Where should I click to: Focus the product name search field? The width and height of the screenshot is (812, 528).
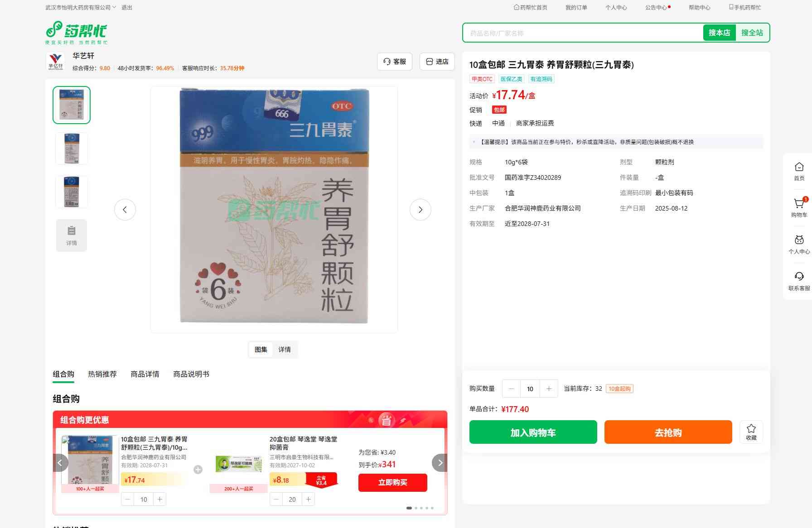583,33
